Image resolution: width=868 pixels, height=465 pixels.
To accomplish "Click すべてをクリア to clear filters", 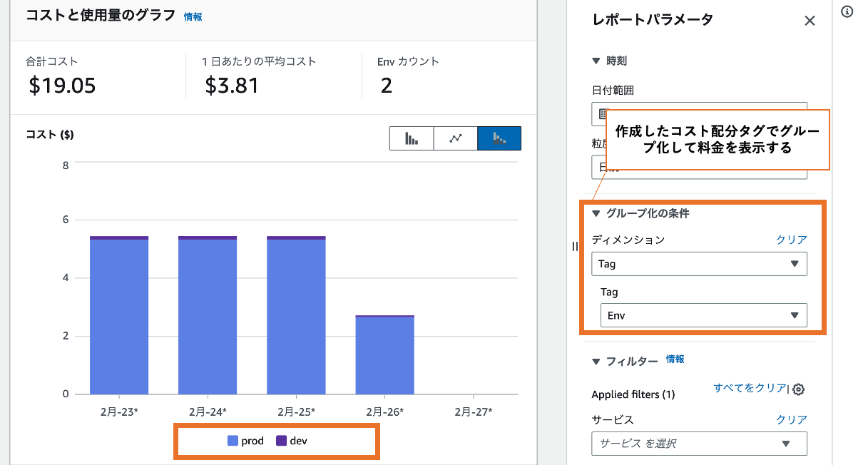I will pyautogui.click(x=750, y=388).
